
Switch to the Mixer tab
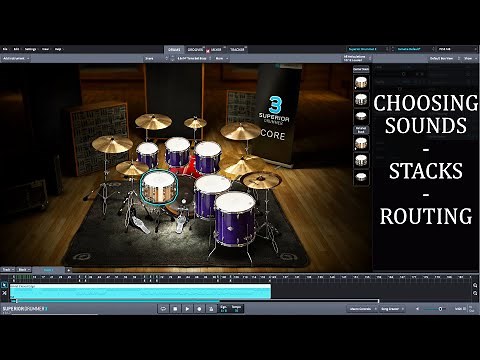(x=216, y=50)
